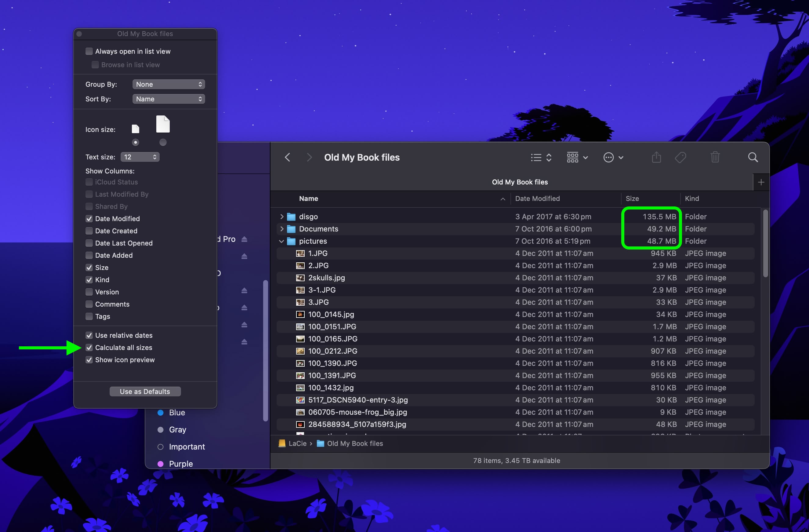Viewport: 809px width, 532px height.
Task: Select the Old My Book files tab
Action: pyautogui.click(x=519, y=182)
